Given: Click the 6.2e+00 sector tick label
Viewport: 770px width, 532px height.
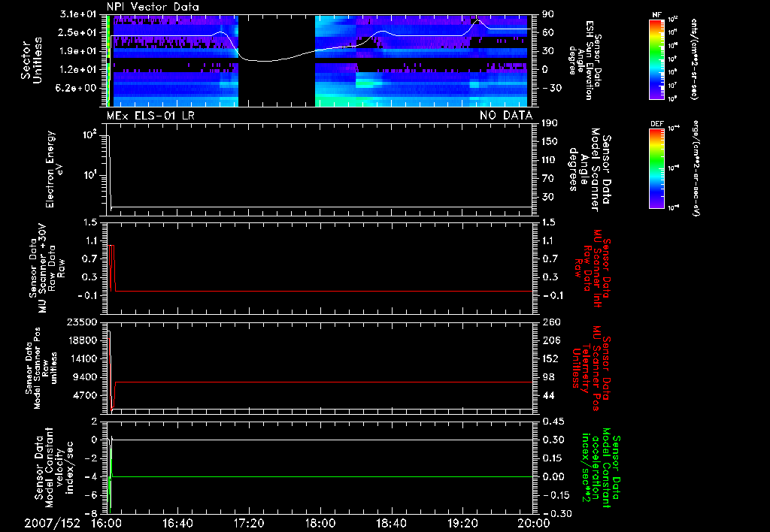Looking at the screenshot, I should pyautogui.click(x=78, y=88).
